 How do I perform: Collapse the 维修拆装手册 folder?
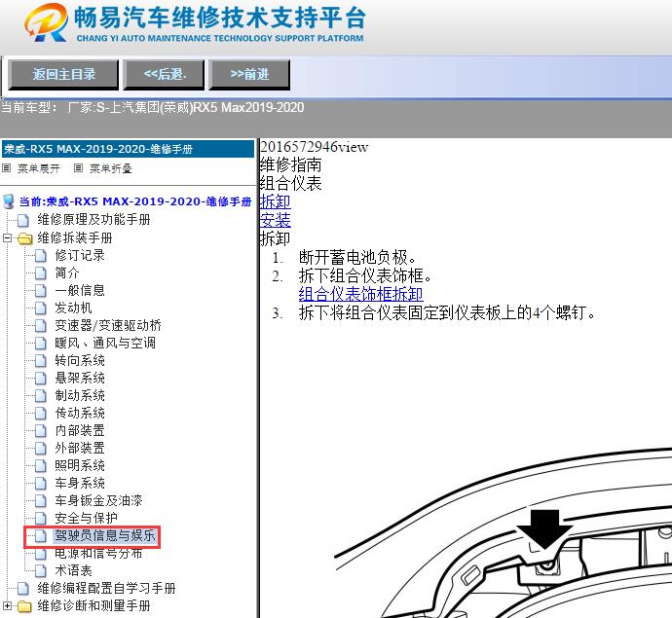coord(7,237)
